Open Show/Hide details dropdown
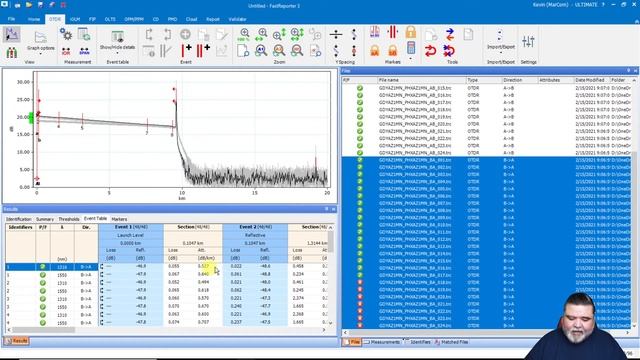 tap(117, 42)
